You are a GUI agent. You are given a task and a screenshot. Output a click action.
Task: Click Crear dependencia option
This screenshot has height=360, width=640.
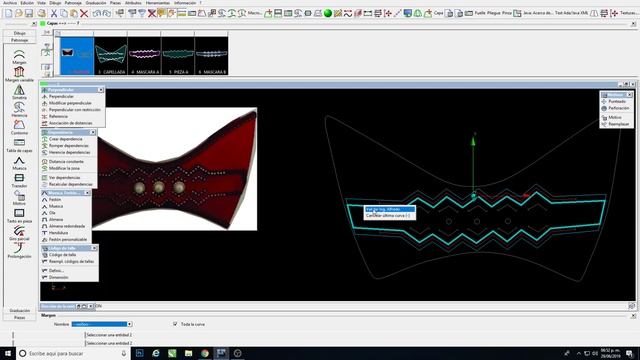65,139
